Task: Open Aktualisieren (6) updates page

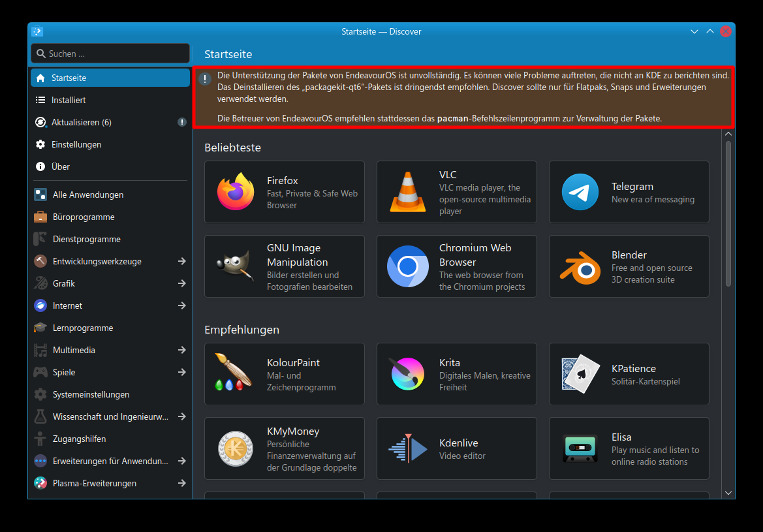Action: pyautogui.click(x=110, y=122)
